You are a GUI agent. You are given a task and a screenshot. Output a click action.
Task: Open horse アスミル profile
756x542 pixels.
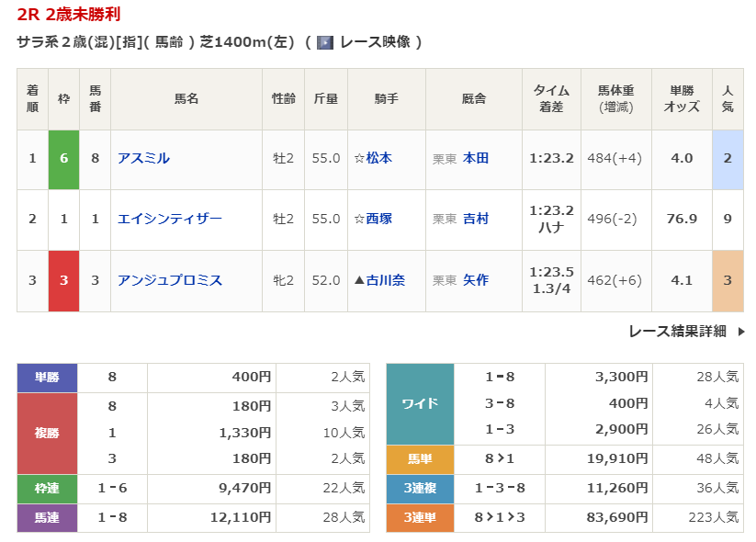[143, 158]
